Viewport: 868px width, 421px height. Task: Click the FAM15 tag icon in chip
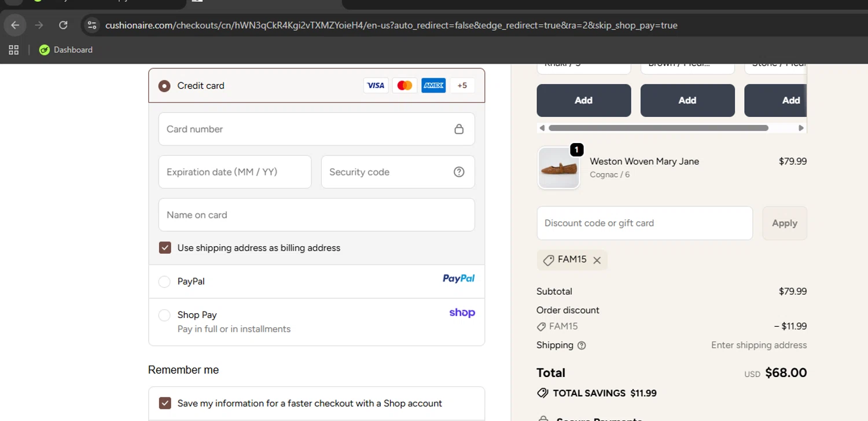tap(549, 260)
